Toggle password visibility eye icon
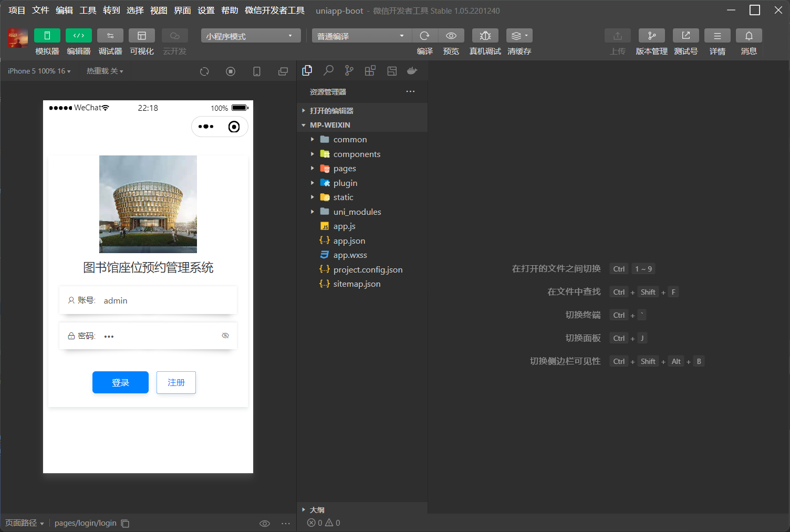Image resolution: width=790 pixels, height=532 pixels. coord(225,336)
